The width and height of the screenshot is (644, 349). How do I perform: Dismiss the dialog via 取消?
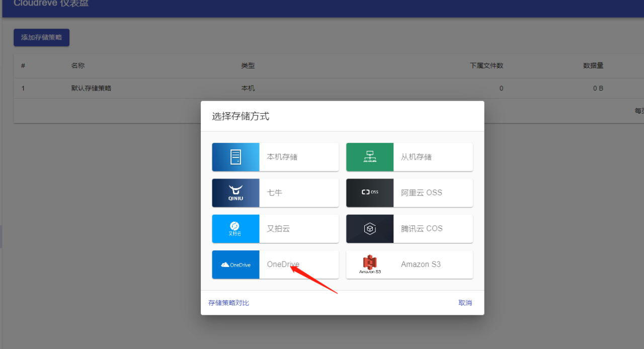[464, 302]
